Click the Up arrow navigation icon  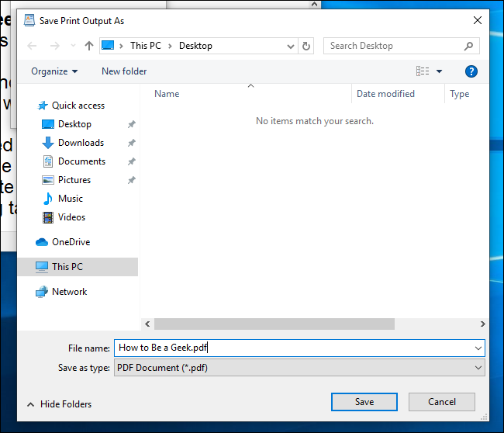(88, 46)
